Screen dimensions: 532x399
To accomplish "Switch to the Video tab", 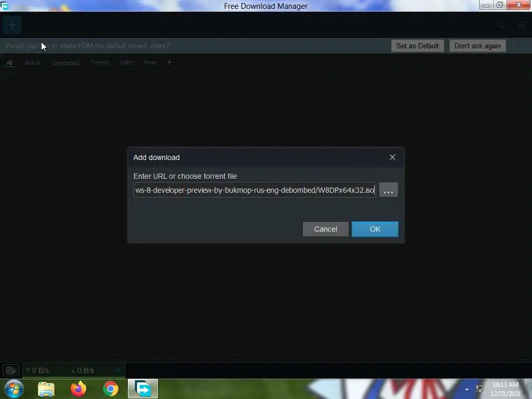I will pos(126,62).
